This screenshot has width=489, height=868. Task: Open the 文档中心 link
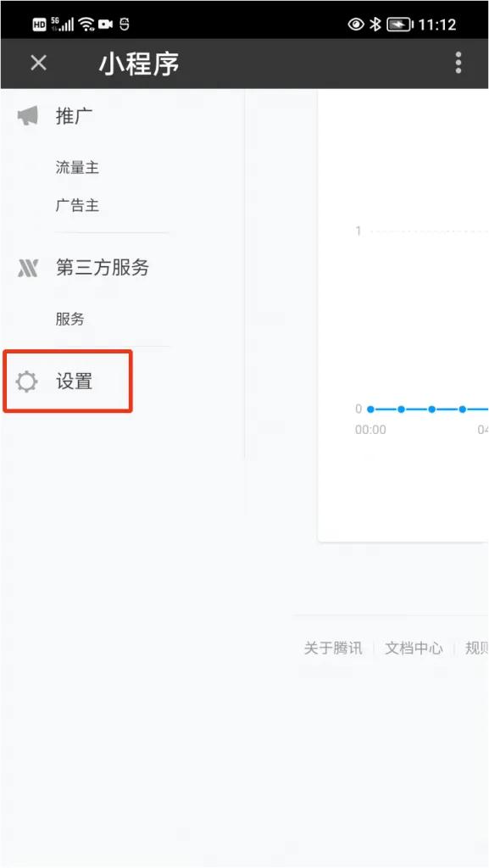pyautogui.click(x=414, y=648)
